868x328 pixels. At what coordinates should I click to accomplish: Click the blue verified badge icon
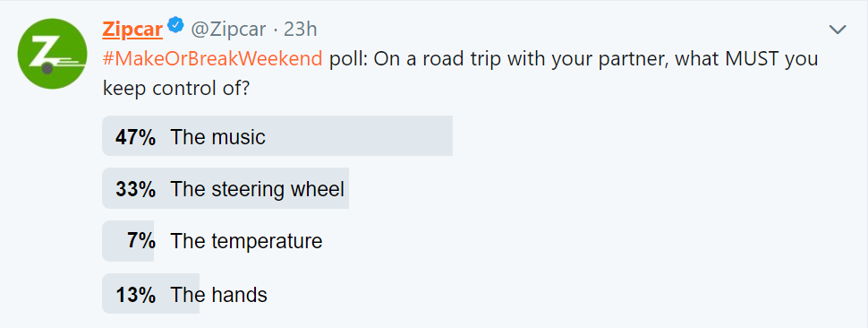(x=176, y=25)
